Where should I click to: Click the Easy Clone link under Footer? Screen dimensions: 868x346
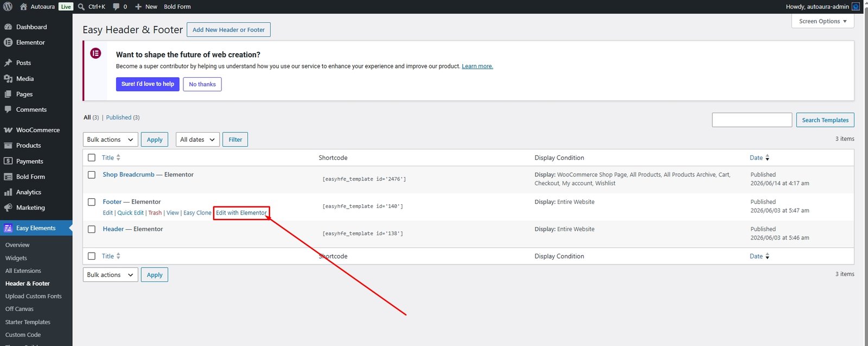point(197,213)
